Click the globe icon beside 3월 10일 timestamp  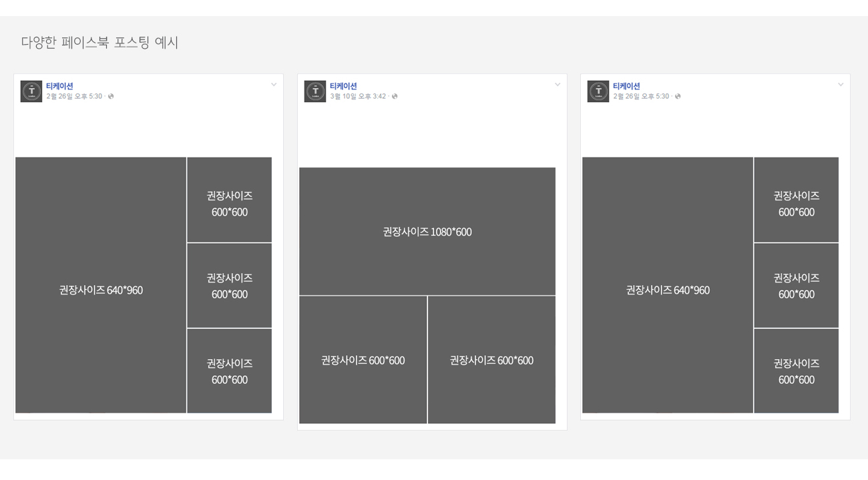point(395,97)
